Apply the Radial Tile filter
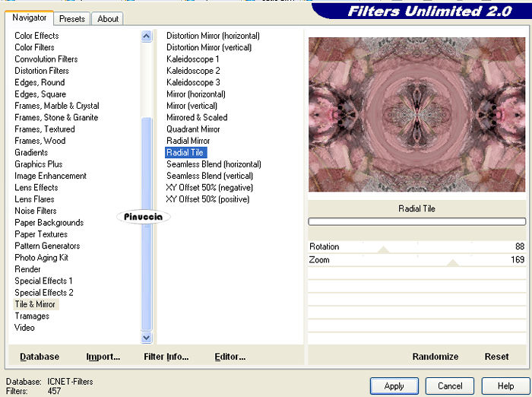Screen dimensions: 532x397 point(394,386)
